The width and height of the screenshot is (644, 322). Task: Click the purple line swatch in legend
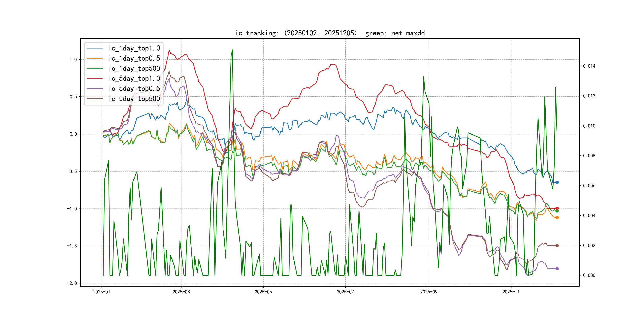pos(95,88)
